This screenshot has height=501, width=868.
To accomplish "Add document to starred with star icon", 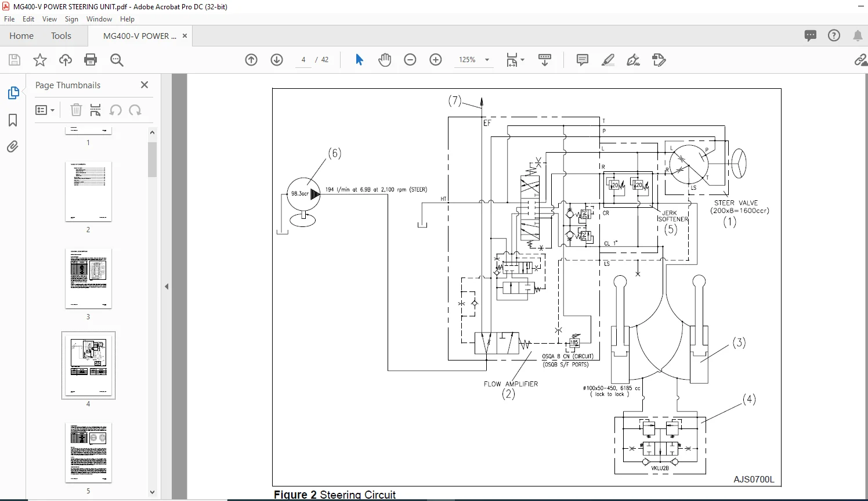I will pyautogui.click(x=40, y=60).
